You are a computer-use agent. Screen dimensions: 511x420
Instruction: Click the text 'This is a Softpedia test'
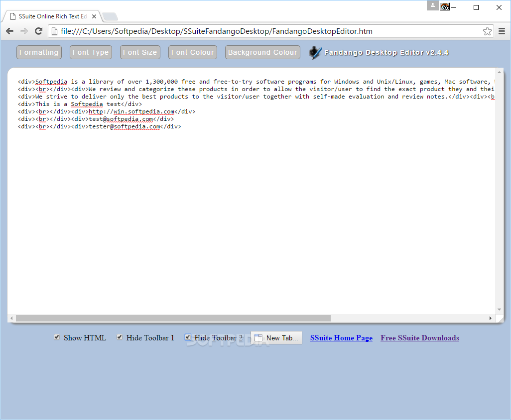click(x=78, y=104)
